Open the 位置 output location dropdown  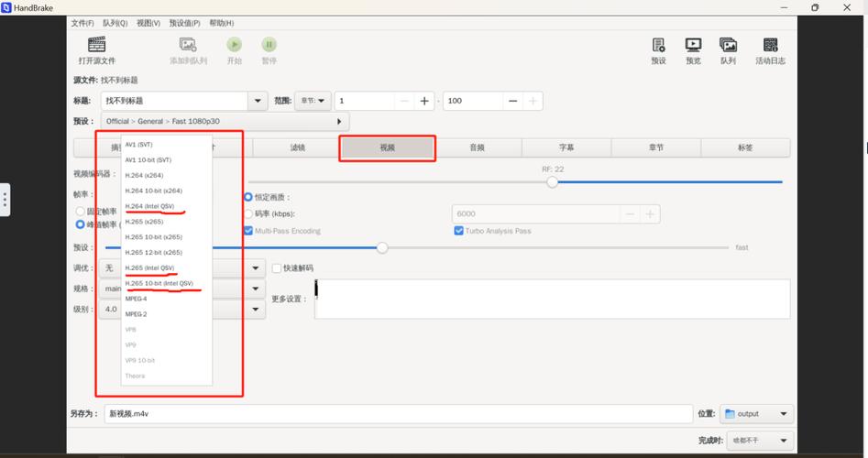coord(757,414)
